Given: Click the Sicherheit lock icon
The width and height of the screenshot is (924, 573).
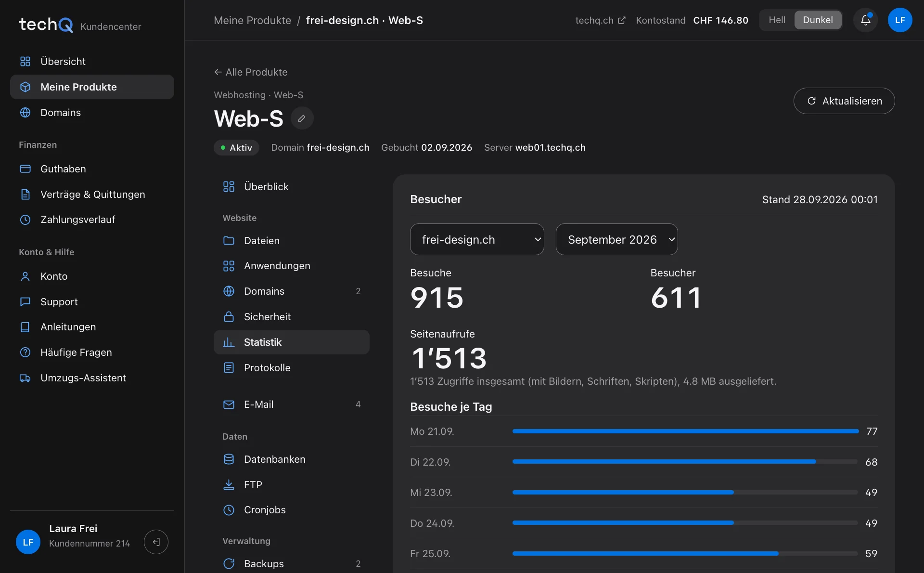Looking at the screenshot, I should coord(229,317).
